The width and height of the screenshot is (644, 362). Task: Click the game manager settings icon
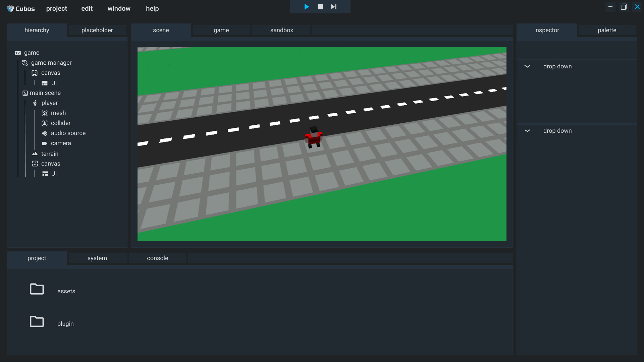click(25, 63)
